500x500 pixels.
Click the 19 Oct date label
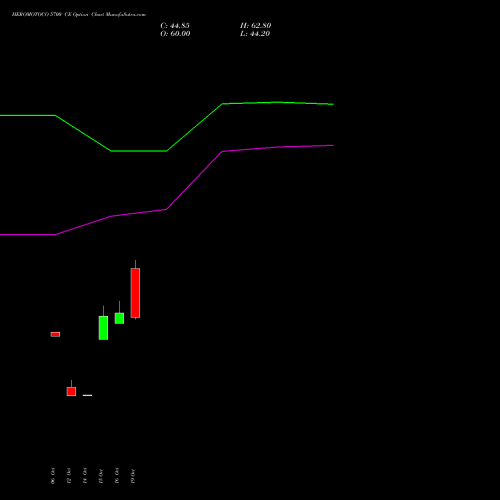click(133, 476)
